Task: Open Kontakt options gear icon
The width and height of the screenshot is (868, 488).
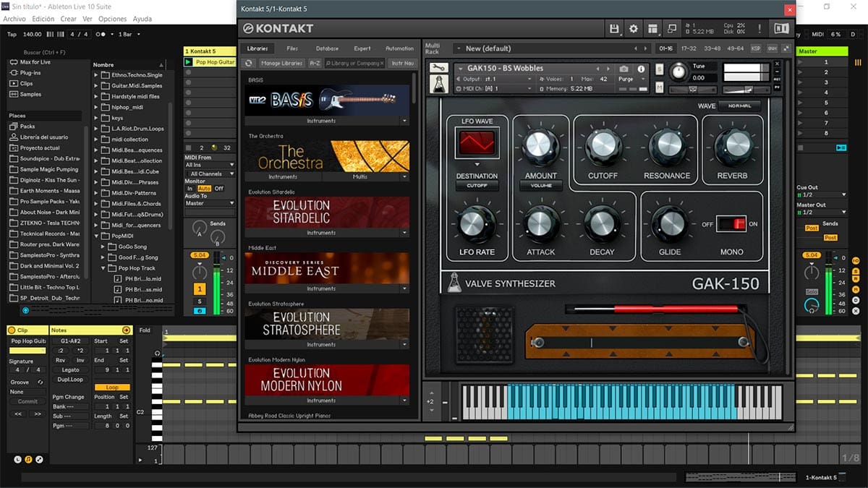Action: [x=634, y=28]
